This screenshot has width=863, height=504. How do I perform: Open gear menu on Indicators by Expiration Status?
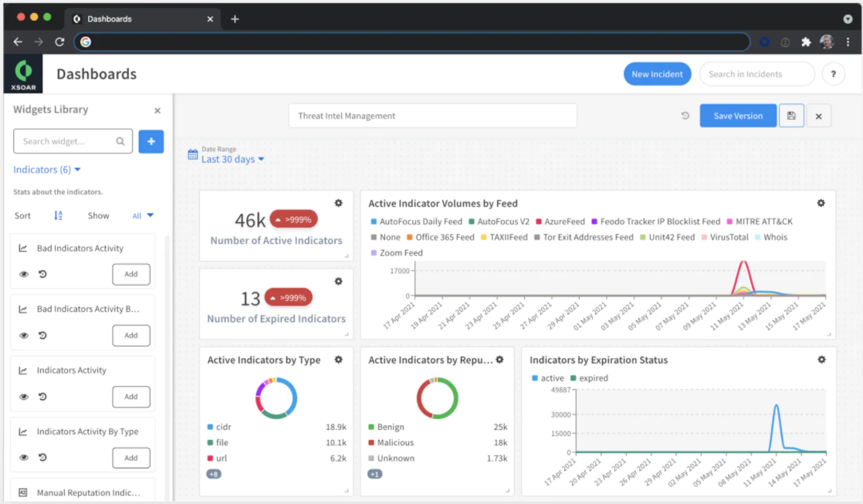[x=821, y=360]
